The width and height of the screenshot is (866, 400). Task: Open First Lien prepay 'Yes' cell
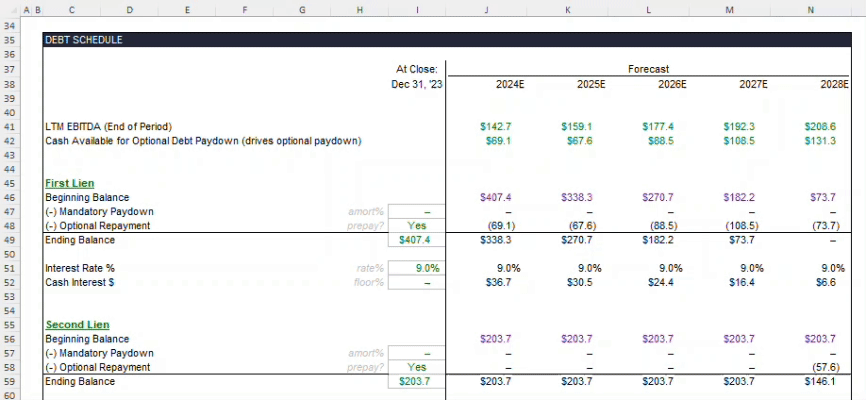click(417, 226)
